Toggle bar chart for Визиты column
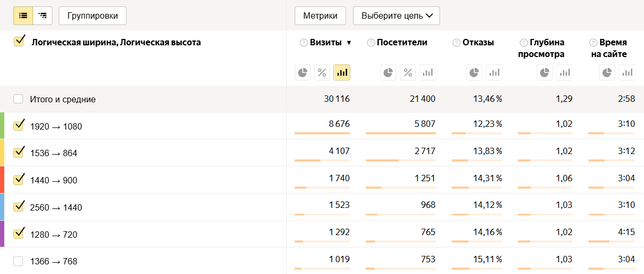Image resolution: width=644 pixels, height=274 pixels. pos(342,72)
